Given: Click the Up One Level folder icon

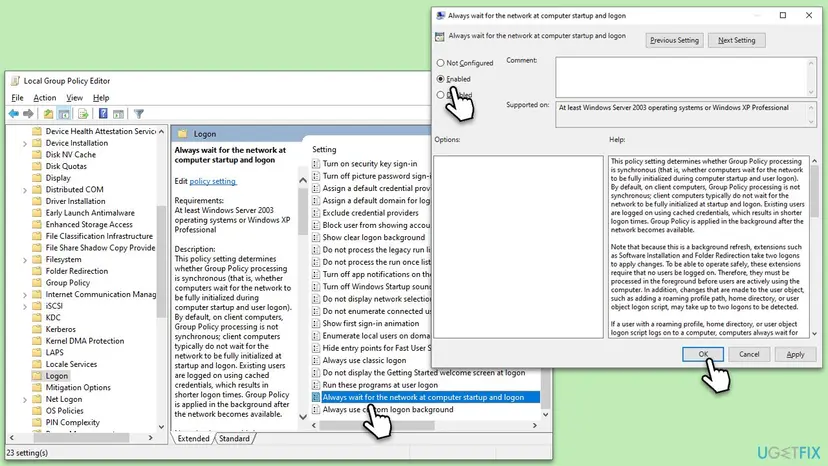Looking at the screenshot, I should click(48, 114).
